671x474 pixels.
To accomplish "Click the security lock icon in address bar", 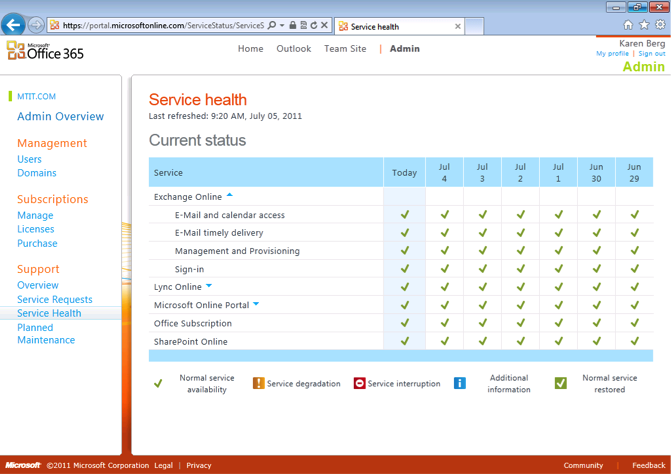I will (x=293, y=25).
